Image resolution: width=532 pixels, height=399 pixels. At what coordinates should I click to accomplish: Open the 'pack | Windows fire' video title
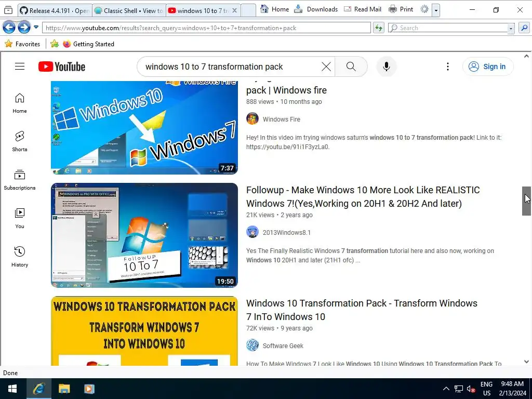point(286,90)
